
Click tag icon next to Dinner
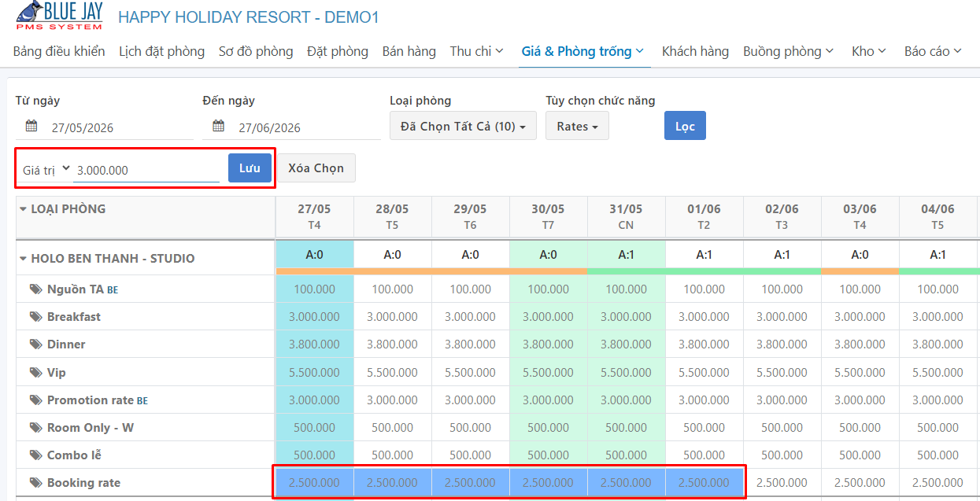click(35, 344)
